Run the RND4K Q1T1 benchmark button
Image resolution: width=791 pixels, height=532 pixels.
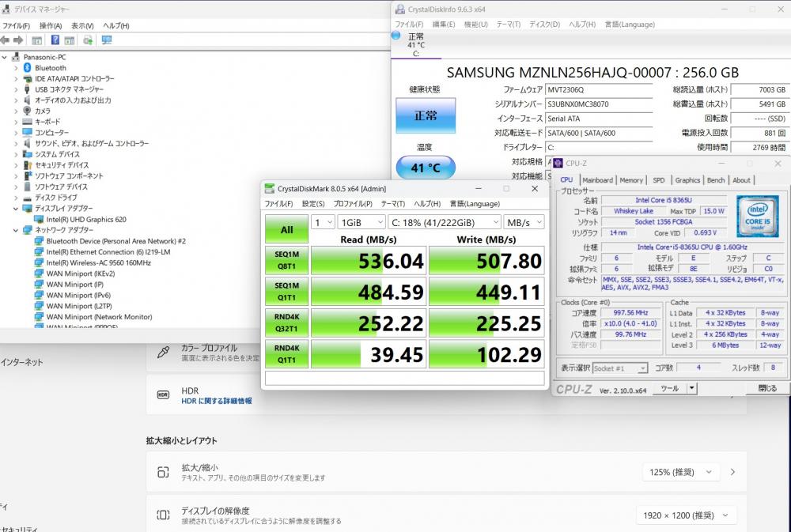pos(286,354)
